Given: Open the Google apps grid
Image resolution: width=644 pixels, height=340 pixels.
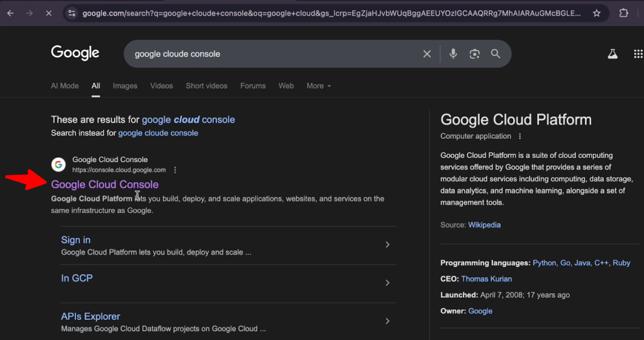Looking at the screenshot, I should click(638, 54).
